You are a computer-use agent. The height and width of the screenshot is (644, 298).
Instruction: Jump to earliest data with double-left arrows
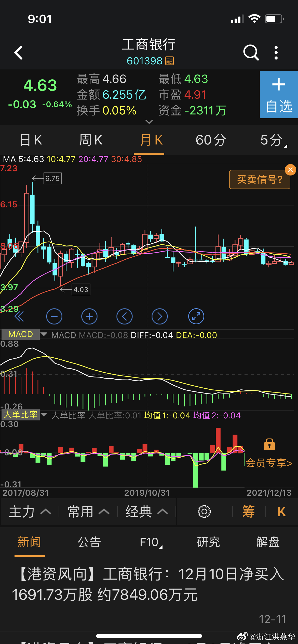19,316
